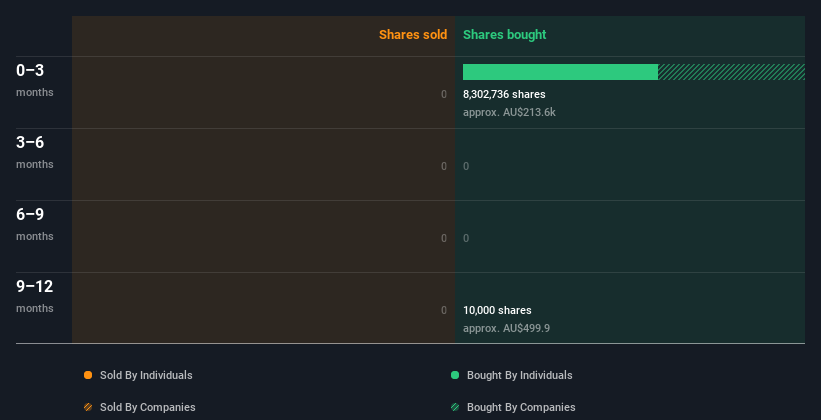Select the hatched green companies bar segment

(731, 72)
